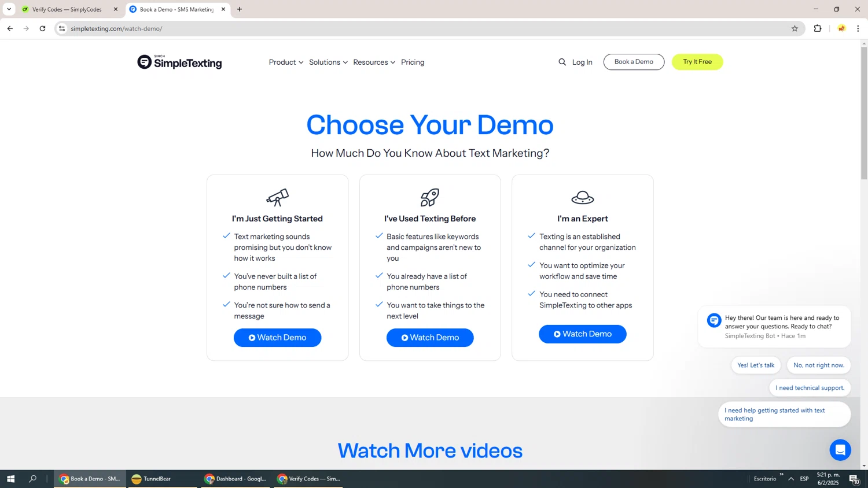Screen dimensions: 868x488
Task: Switch to Verify Codes taskbar window
Action: click(x=308, y=479)
